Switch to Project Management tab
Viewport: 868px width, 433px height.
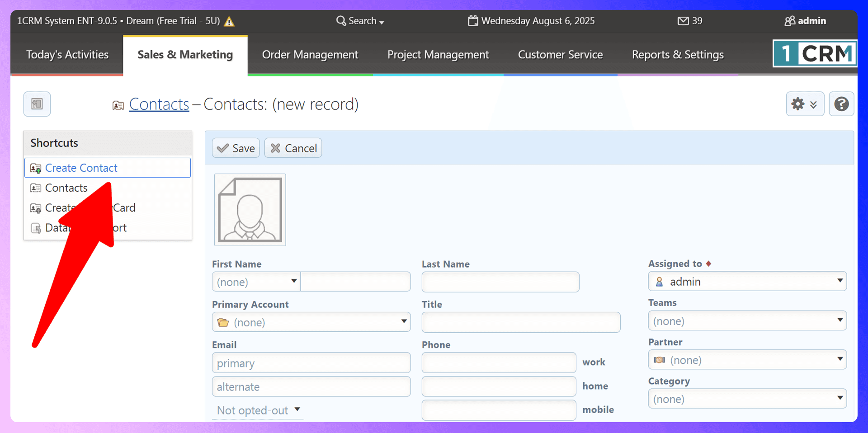coord(438,55)
